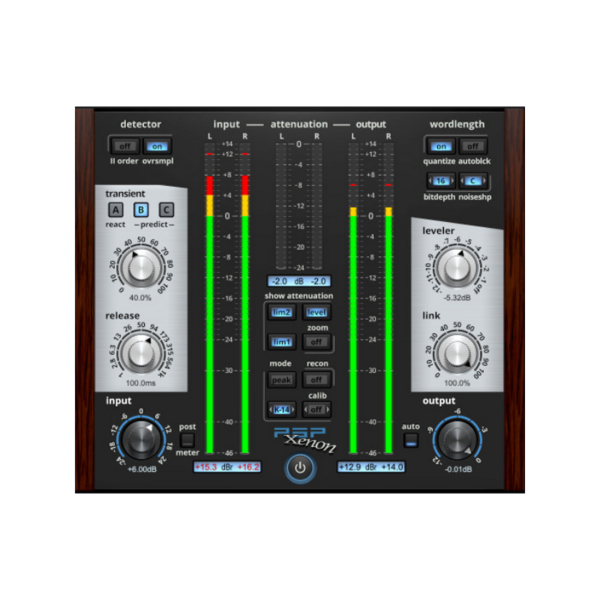Click the input gain knob
The width and height of the screenshot is (600, 600).
[x=141, y=439]
